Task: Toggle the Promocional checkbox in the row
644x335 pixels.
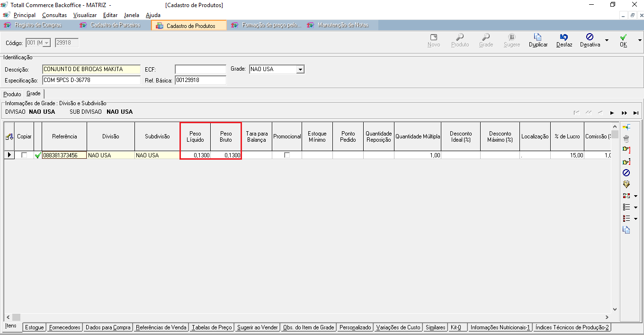Action: (287, 155)
